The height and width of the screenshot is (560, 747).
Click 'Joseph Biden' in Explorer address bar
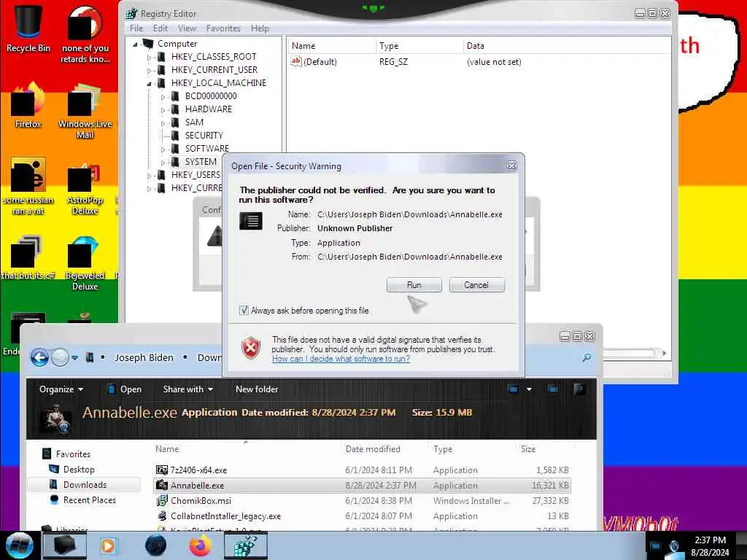point(144,357)
